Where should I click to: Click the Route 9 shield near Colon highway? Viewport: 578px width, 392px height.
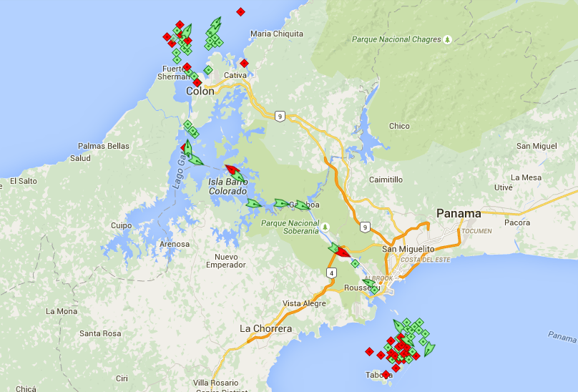click(x=280, y=115)
